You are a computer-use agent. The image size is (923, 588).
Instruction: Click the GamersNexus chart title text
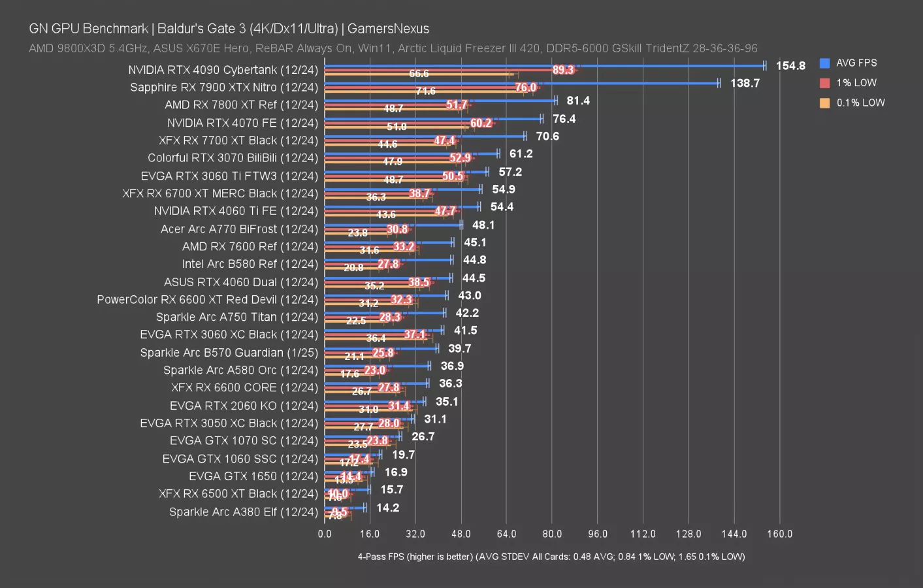(229, 28)
